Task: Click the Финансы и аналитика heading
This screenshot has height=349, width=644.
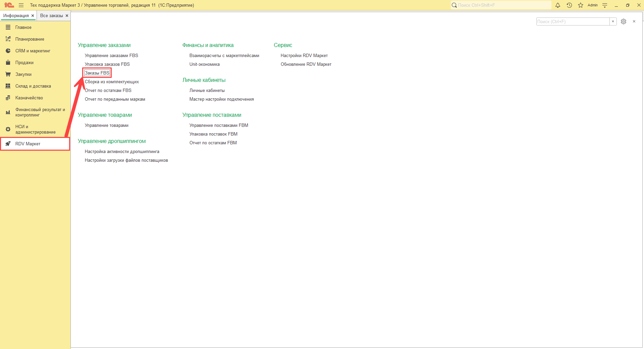Action: click(x=208, y=45)
